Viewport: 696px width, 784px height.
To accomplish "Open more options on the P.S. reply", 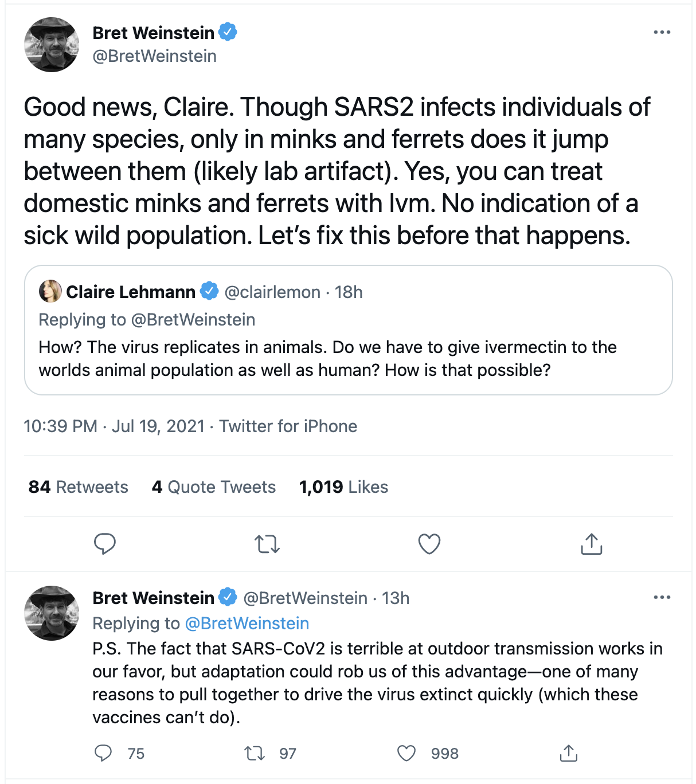I will coord(662,597).
